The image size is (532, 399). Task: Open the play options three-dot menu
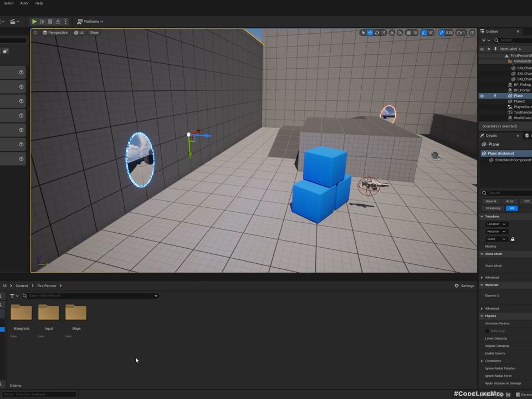point(65,22)
